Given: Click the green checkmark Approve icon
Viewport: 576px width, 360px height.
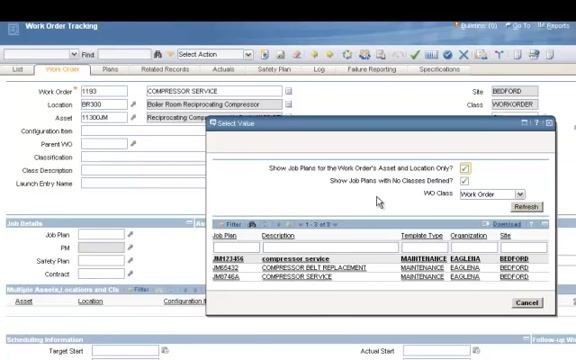Looking at the screenshot, I should [415, 55].
